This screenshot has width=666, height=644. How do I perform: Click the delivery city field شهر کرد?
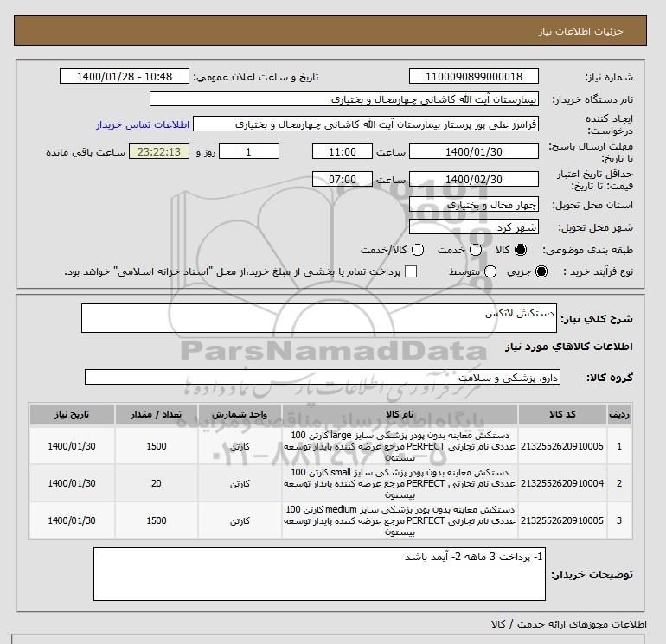coord(474,227)
